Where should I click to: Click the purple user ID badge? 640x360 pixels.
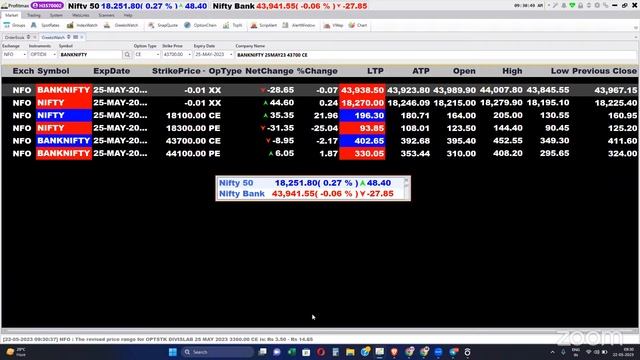tap(47, 6)
